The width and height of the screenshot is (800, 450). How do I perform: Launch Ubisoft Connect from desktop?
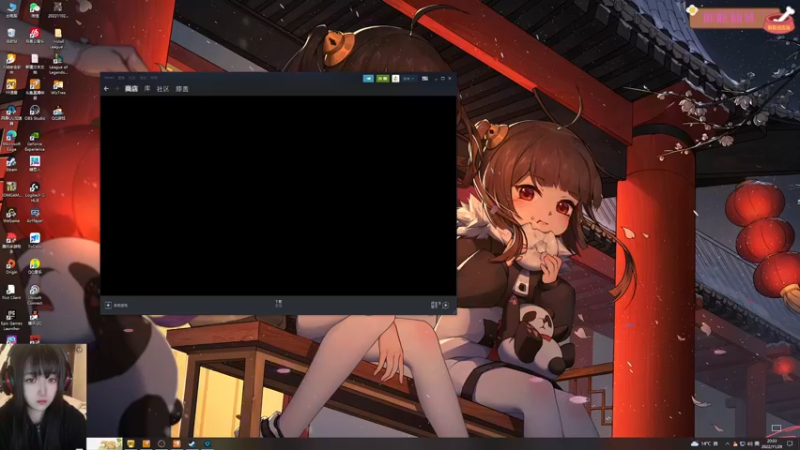coord(35,295)
